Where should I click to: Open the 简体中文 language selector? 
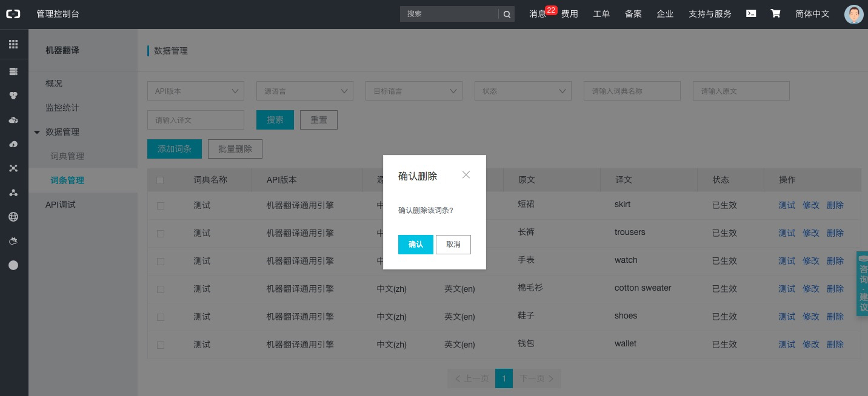(x=812, y=14)
